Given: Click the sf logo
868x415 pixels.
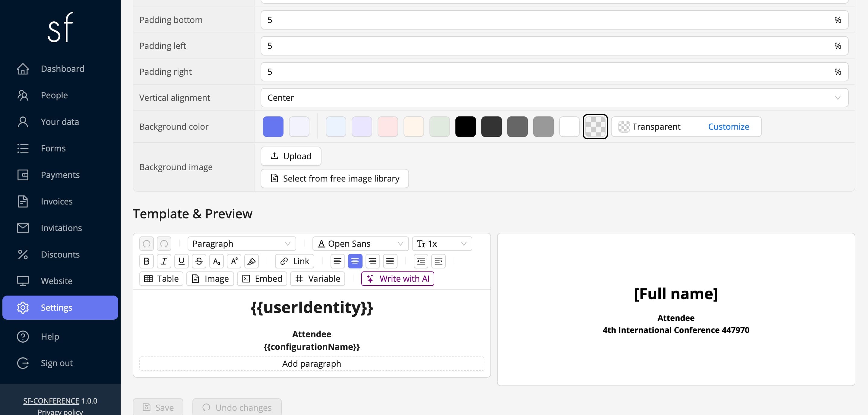Looking at the screenshot, I should click(60, 28).
